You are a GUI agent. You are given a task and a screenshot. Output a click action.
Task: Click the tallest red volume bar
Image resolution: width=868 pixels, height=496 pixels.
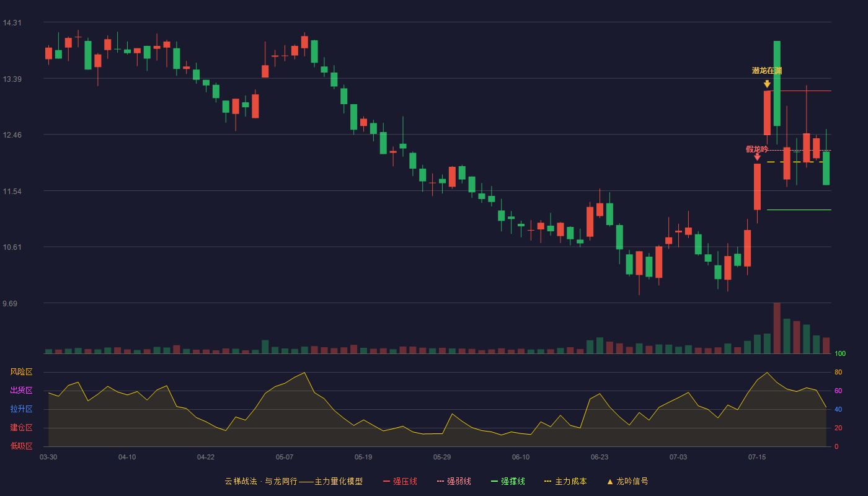(777, 328)
